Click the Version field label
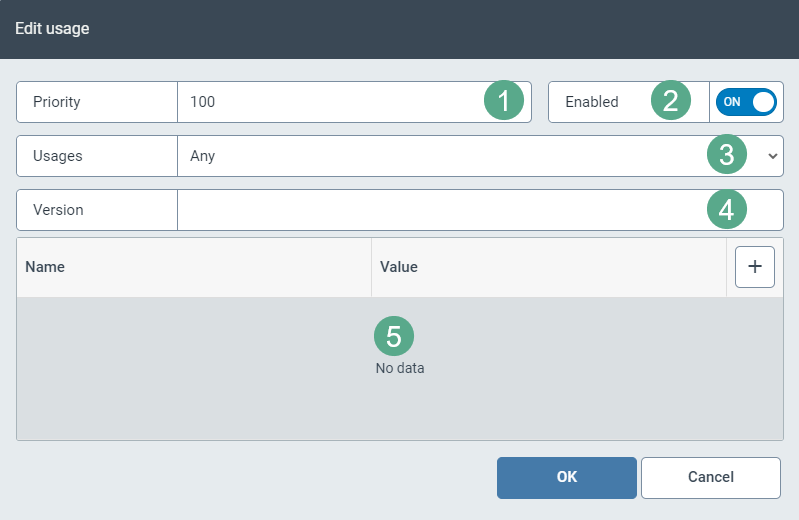Viewport: 799px width, 520px height. click(58, 210)
